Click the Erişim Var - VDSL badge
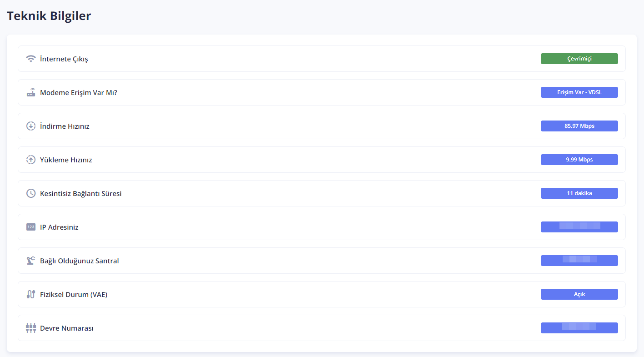This screenshot has height=357, width=644. (579, 92)
